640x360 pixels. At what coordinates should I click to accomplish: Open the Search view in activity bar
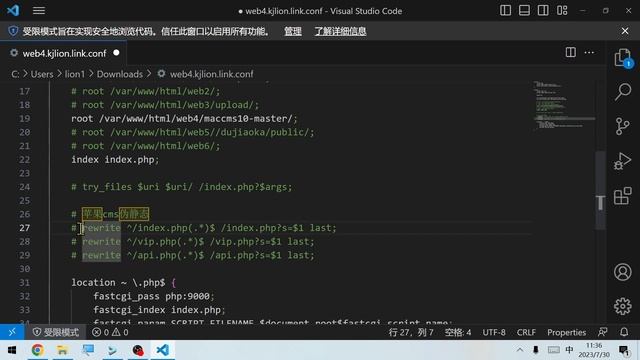[x=623, y=92]
